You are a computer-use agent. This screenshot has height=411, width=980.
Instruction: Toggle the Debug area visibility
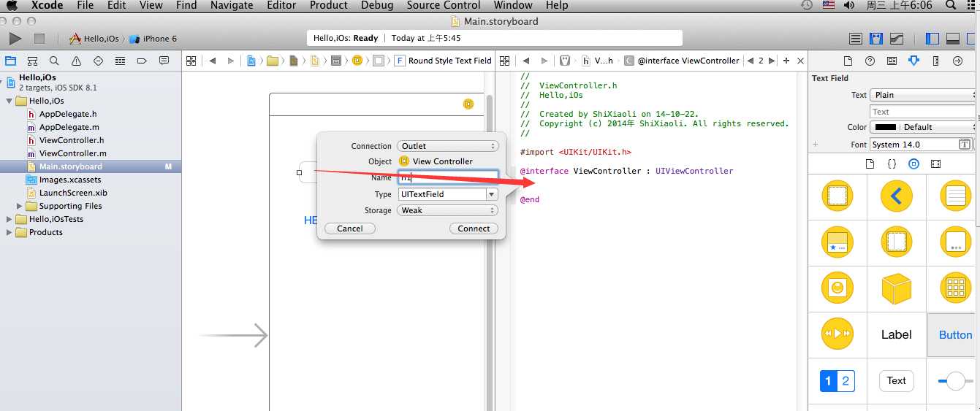(953, 39)
